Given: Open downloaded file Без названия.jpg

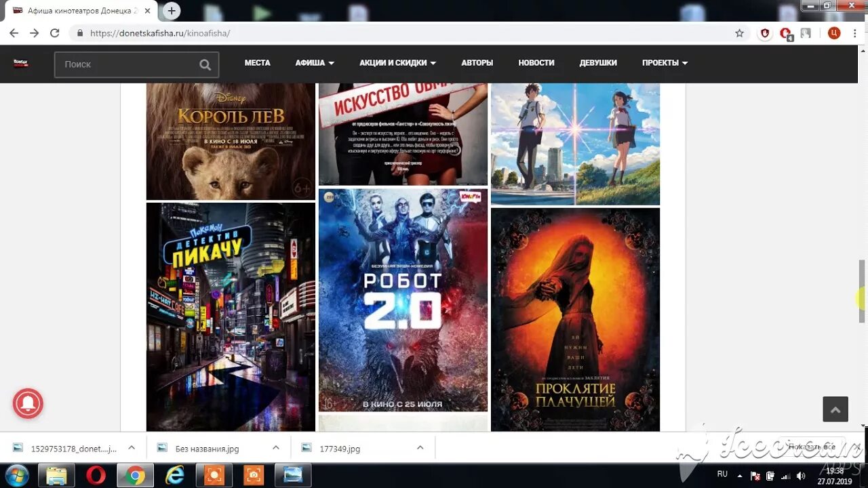Looking at the screenshot, I should pos(208,449).
